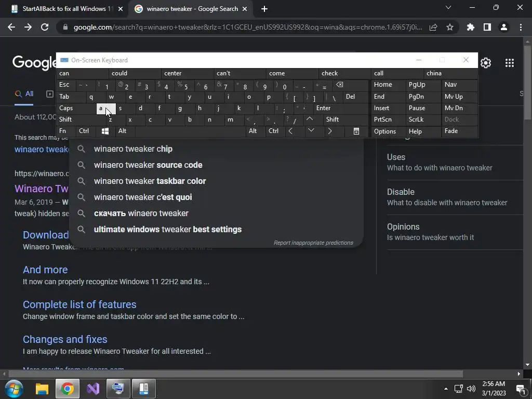
Task: Go forward using Chrome forward arrow
Action: [28, 27]
